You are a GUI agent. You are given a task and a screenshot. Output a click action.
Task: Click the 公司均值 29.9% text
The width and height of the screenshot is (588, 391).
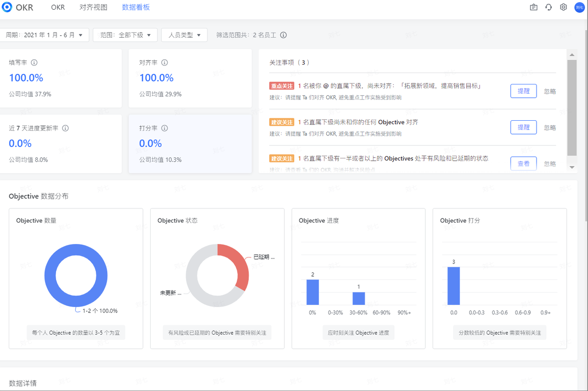click(x=160, y=94)
